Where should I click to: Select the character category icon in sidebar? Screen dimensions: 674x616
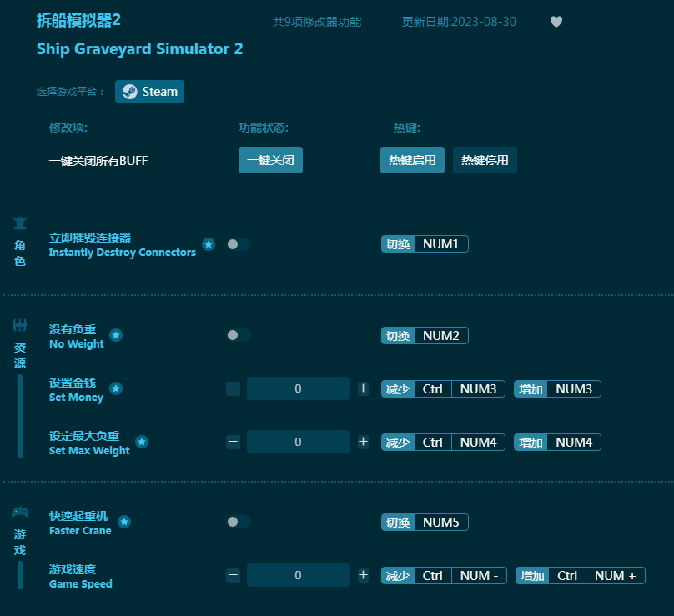[x=20, y=223]
